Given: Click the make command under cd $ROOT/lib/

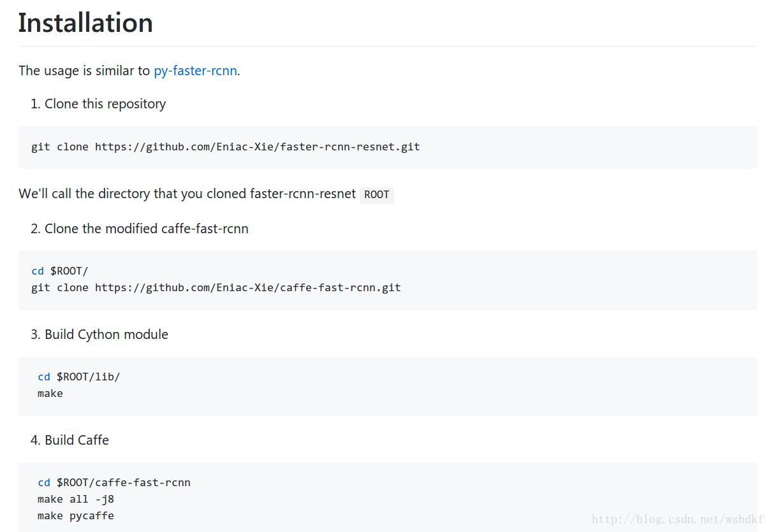Looking at the screenshot, I should tap(50, 393).
